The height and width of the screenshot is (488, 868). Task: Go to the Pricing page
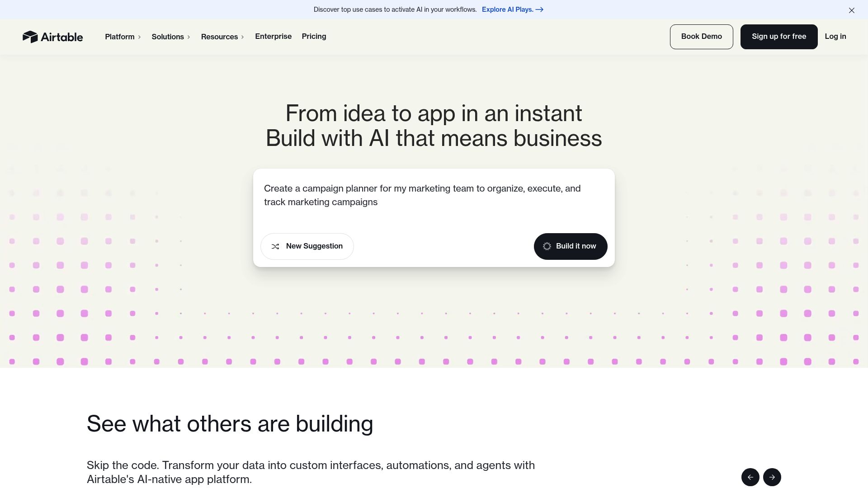(x=314, y=36)
